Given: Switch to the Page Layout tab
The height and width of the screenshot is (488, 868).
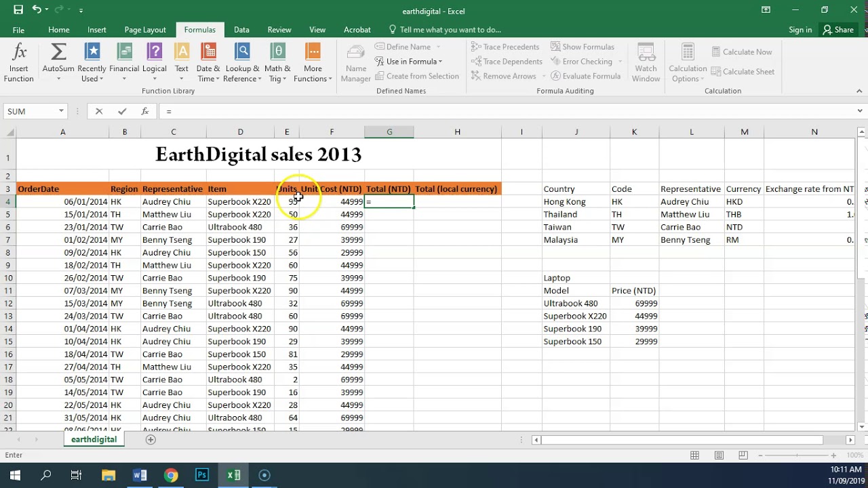Looking at the screenshot, I should point(145,30).
